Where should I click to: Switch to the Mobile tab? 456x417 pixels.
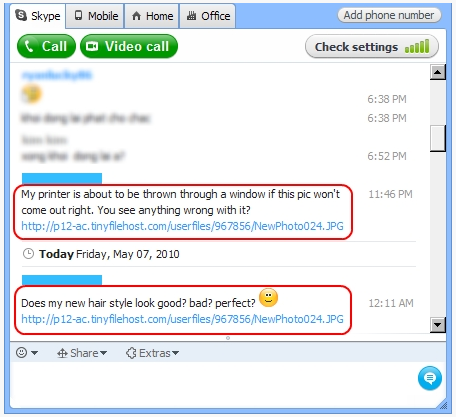pyautogui.click(x=95, y=16)
